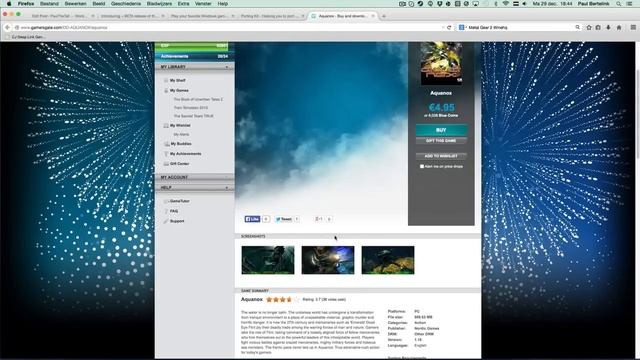Click the Facebook Like button
The height and width of the screenshot is (360, 640).
(x=252, y=219)
